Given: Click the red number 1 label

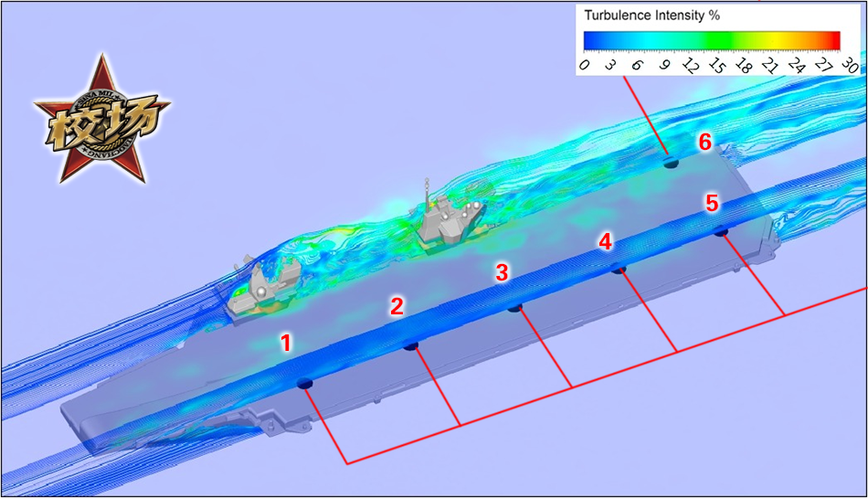Looking at the screenshot, I should pos(286,344).
